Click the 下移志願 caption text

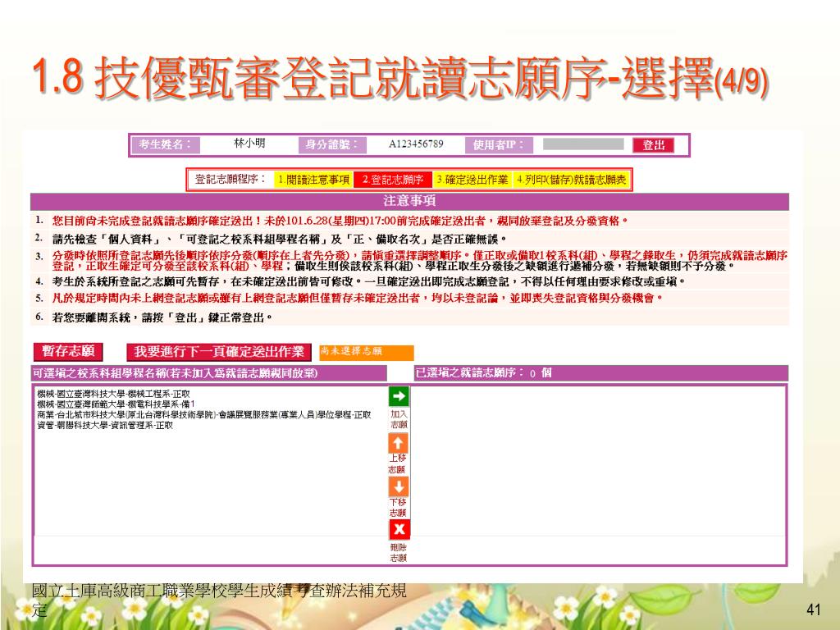pyautogui.click(x=398, y=507)
